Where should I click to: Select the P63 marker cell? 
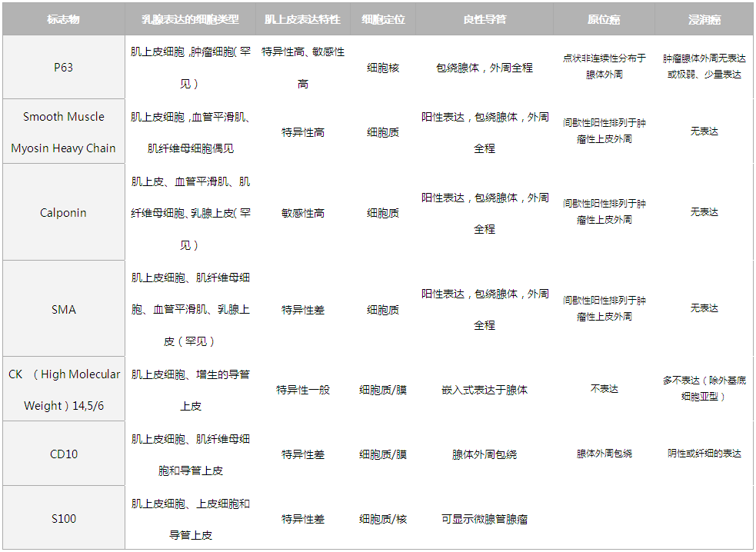pyautogui.click(x=64, y=68)
